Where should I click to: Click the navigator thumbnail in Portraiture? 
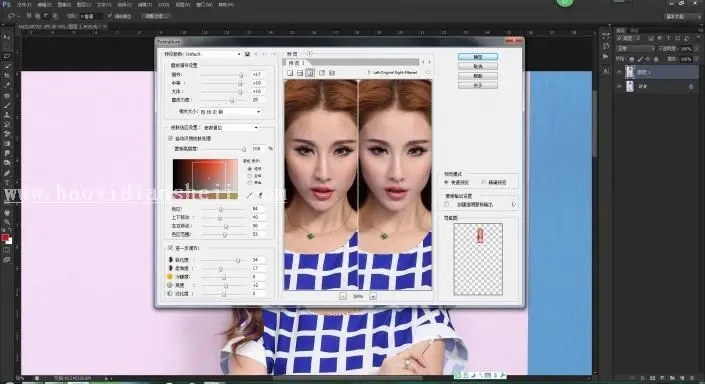point(478,259)
